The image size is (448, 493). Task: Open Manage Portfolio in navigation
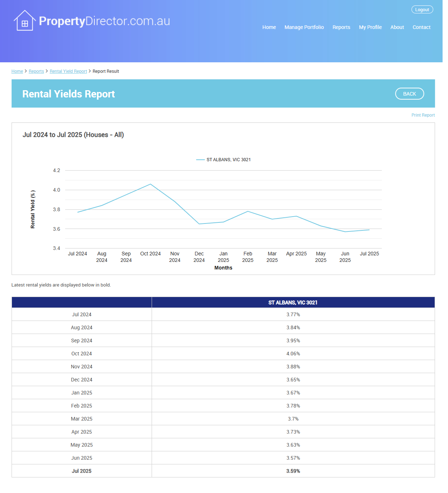point(304,27)
